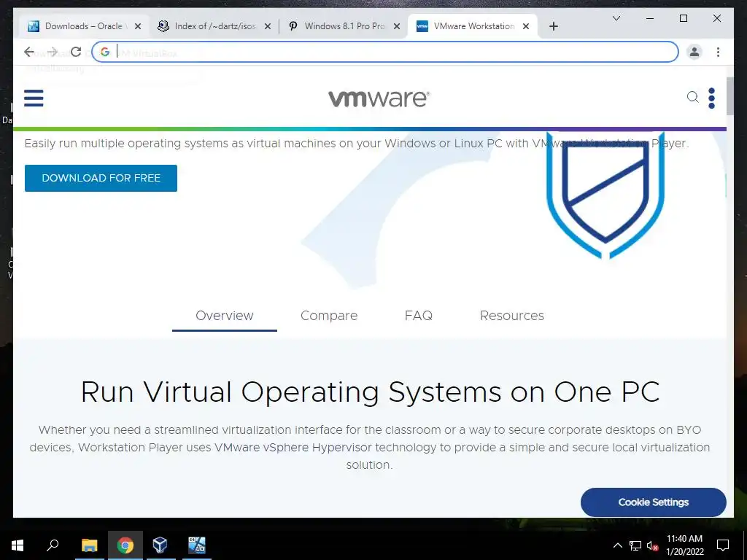747x560 pixels.
Task: Click the 'Run Virtual Operating Systems on One PC' heading
Action: point(370,392)
